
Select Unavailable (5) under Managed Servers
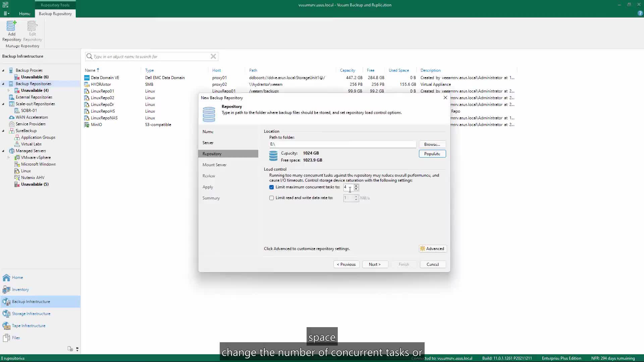[x=35, y=184]
